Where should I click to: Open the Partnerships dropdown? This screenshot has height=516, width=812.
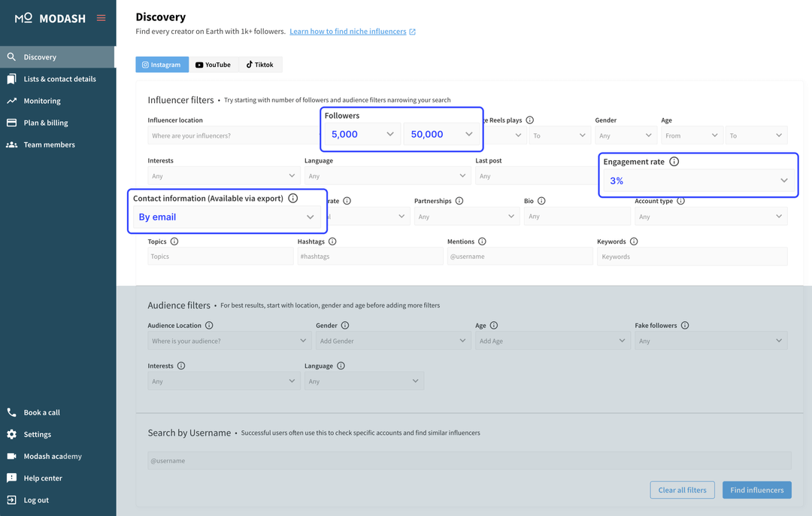point(467,217)
